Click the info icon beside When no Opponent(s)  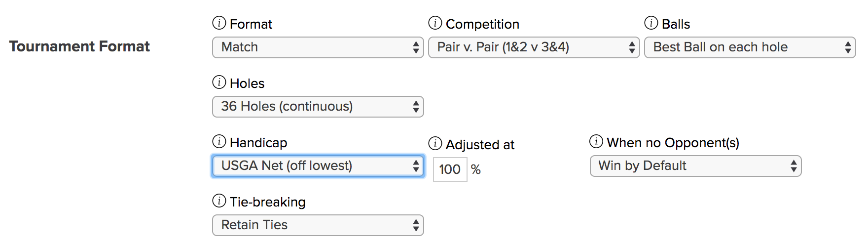tap(596, 141)
